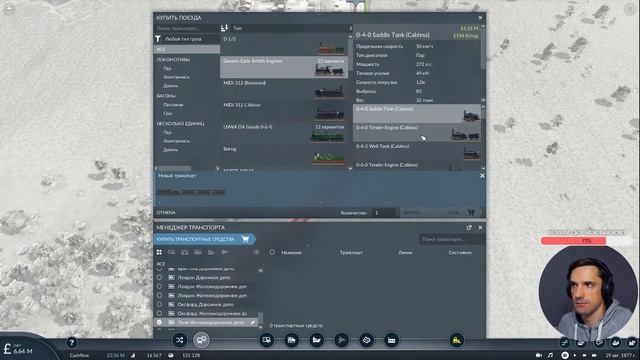Click the rename pencil on selected depot
Screen dimensions: 640x360
point(253,322)
